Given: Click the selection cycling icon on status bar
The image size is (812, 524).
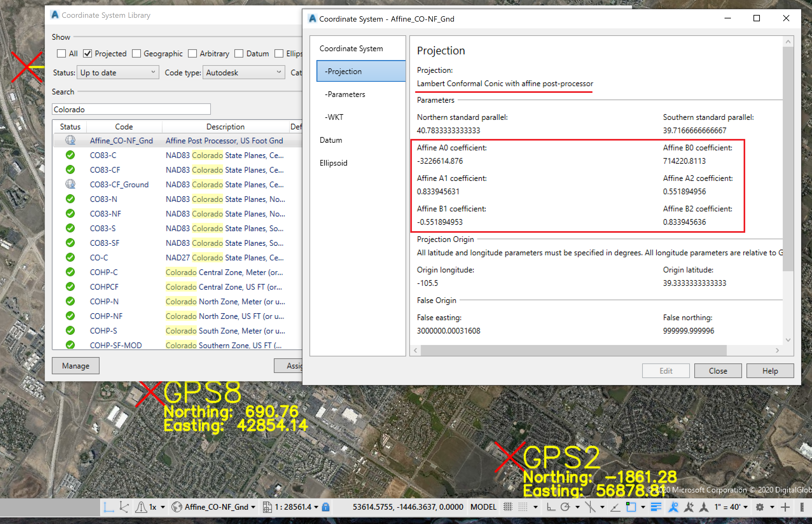Looking at the screenshot, I should point(632,507).
